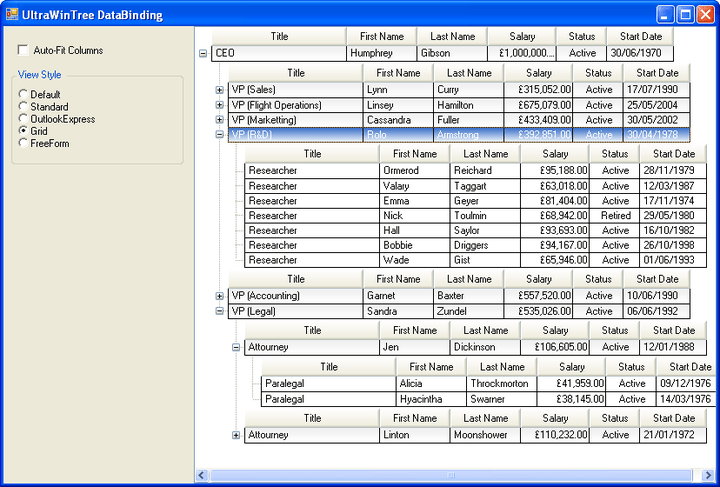Select the CEO title cell
The height and width of the screenshot is (487, 720).
(x=279, y=53)
